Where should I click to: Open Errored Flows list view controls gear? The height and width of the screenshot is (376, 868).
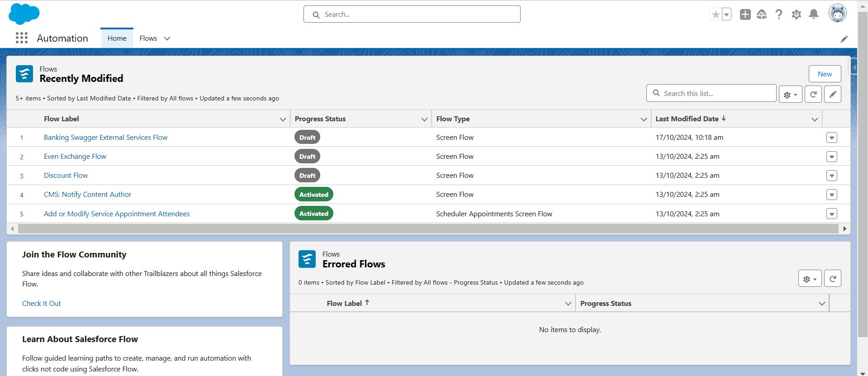[810, 279]
